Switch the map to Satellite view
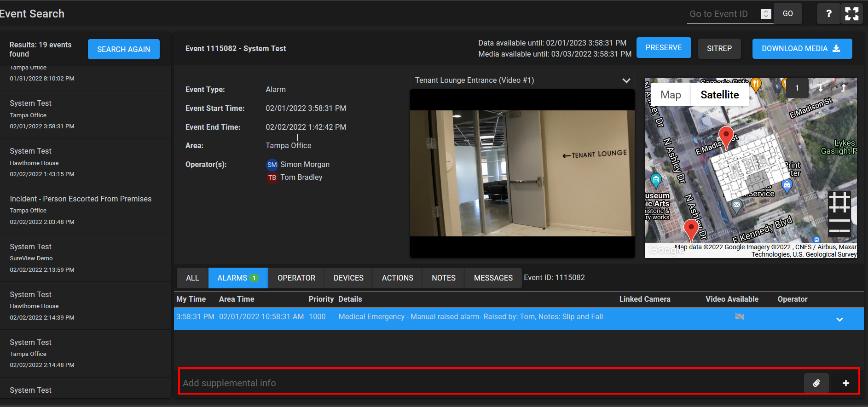 (x=720, y=95)
